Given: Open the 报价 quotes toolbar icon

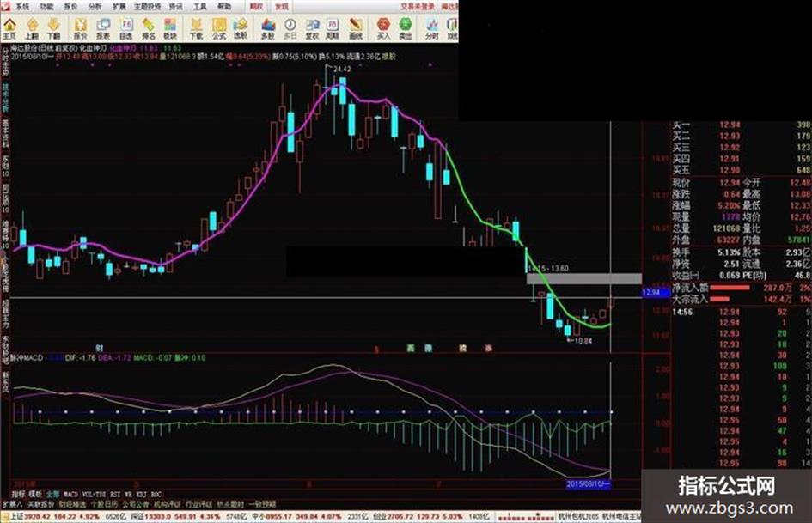Looking at the screenshot, I should (81, 28).
